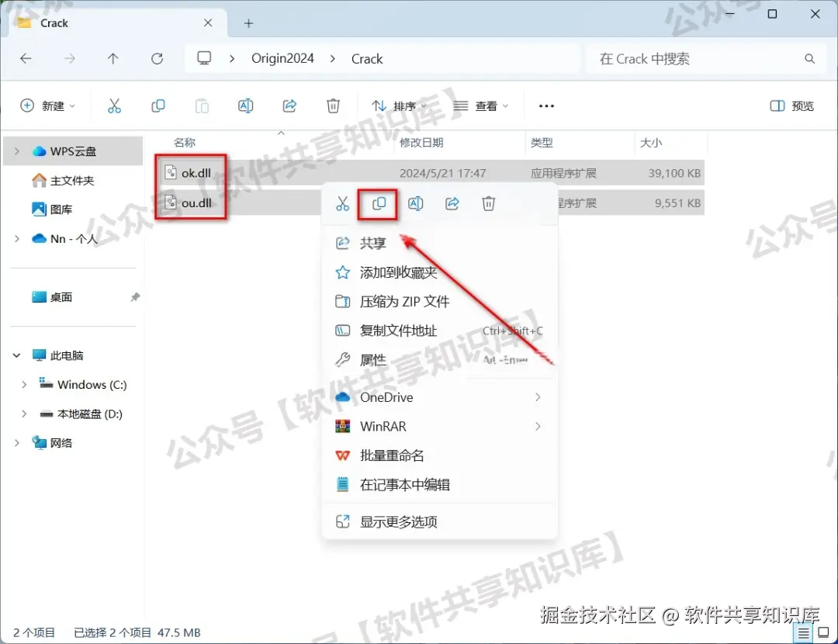The height and width of the screenshot is (644, 838).
Task: Select the Crack window tab
Action: point(118,23)
